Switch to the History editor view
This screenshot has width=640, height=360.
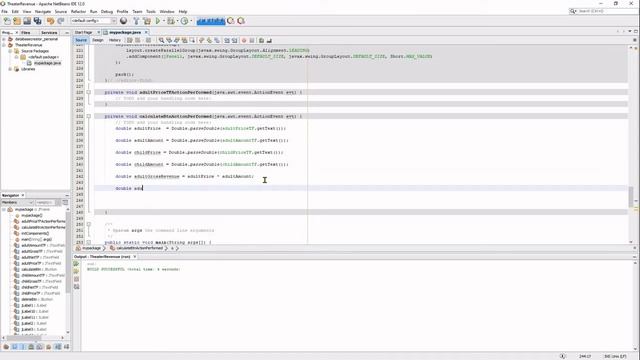point(115,40)
